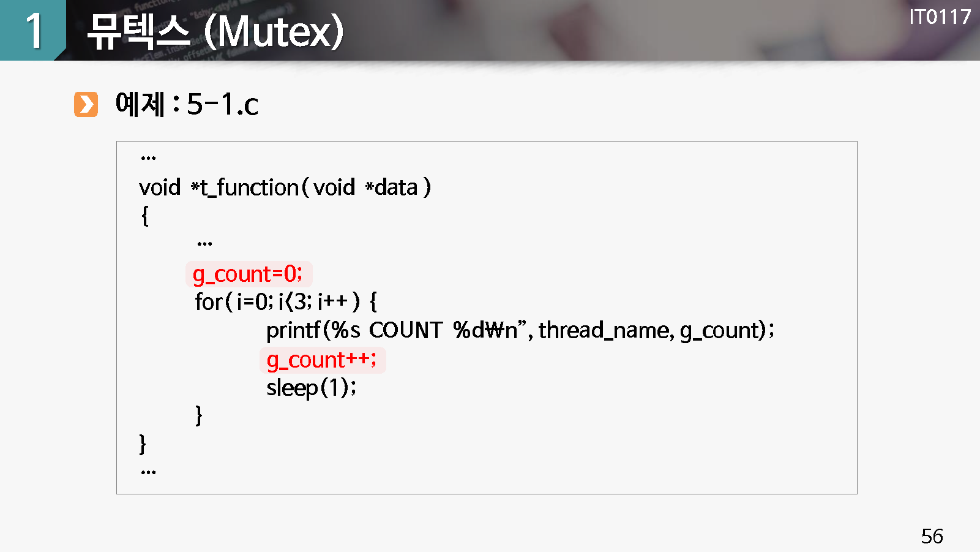
Task: Select thread_name argument in the printf call
Action: (x=606, y=330)
